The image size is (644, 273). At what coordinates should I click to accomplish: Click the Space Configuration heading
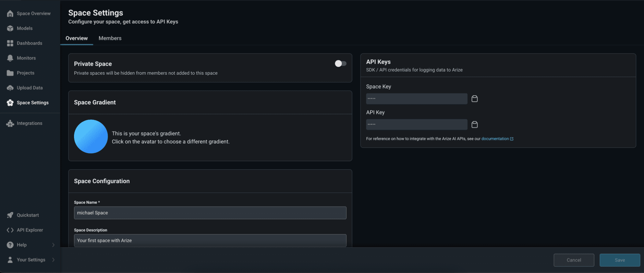tap(102, 181)
